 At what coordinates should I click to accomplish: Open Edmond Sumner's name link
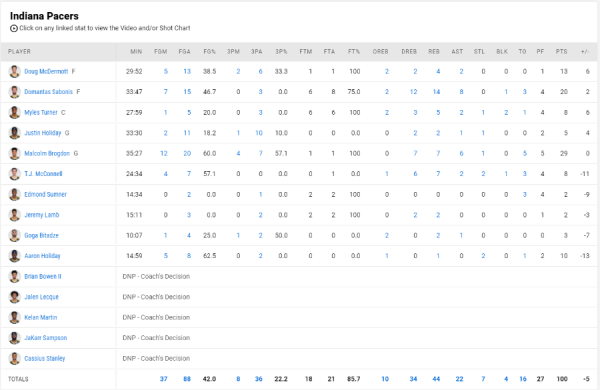pyautogui.click(x=46, y=194)
